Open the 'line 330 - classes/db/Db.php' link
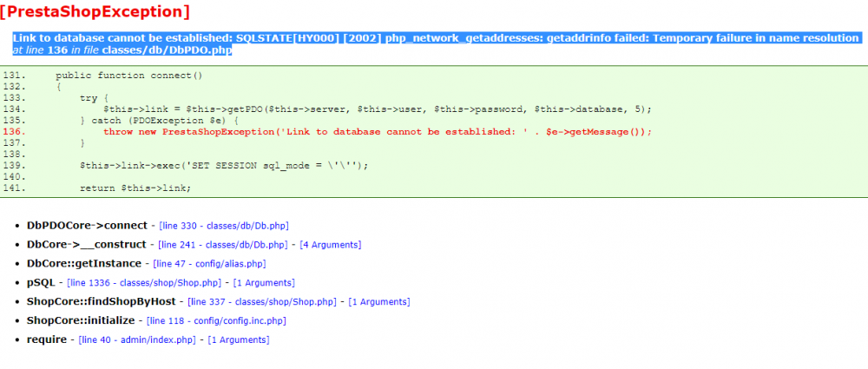Screen dimensions: 868x369 [x=224, y=226]
